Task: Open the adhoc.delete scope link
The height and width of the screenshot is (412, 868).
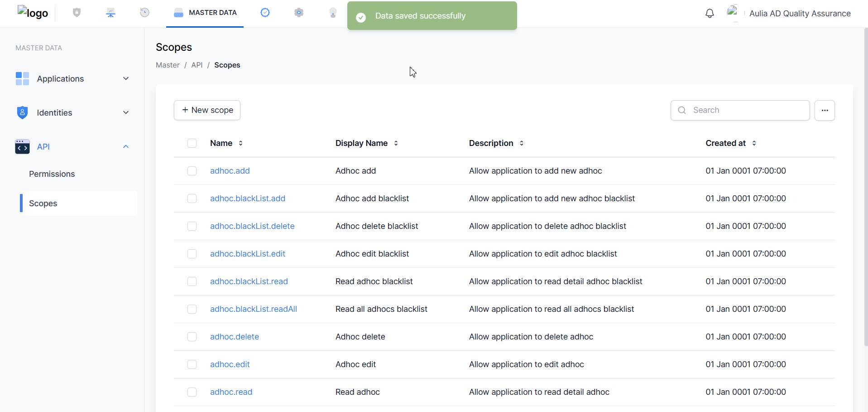Action: (235, 337)
